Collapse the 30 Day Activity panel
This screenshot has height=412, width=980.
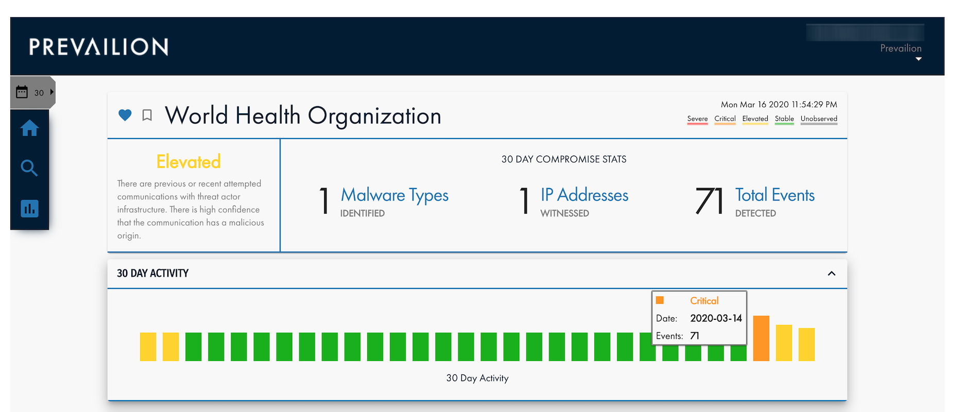[831, 273]
